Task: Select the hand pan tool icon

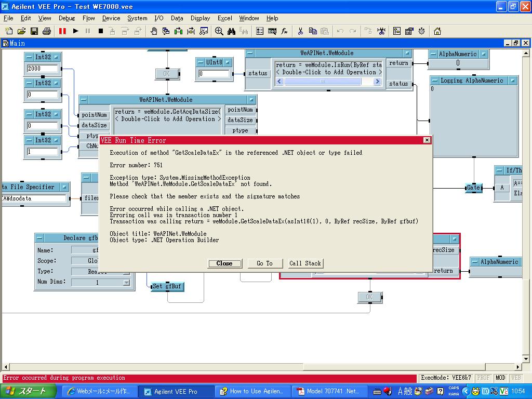Action: tap(154, 31)
